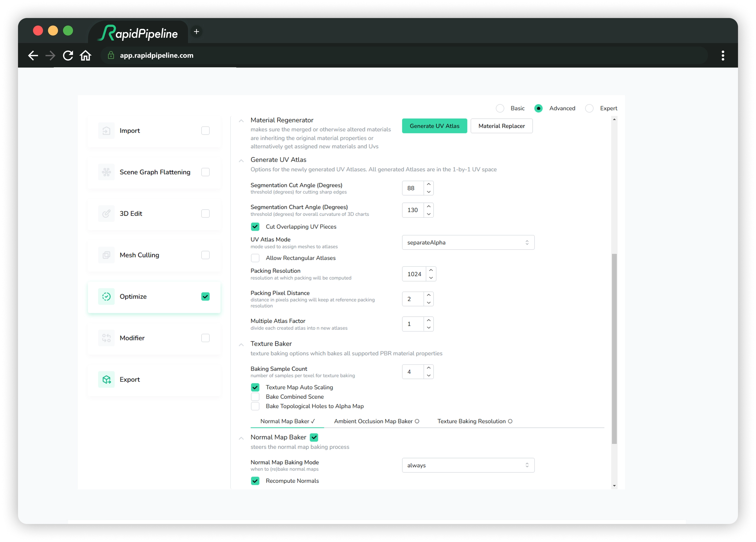Enable the Modifier step checkbox
The height and width of the screenshot is (542, 756).
pos(205,338)
